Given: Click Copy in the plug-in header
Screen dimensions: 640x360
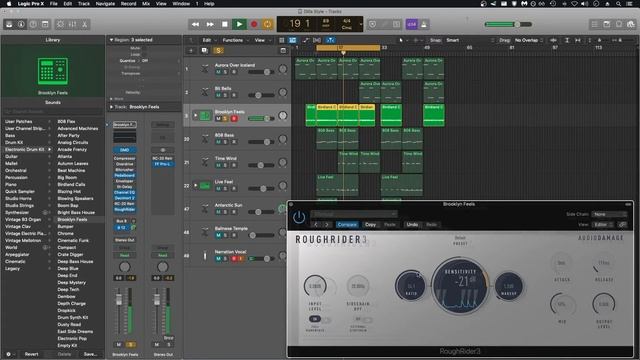Looking at the screenshot, I should click(x=370, y=224).
